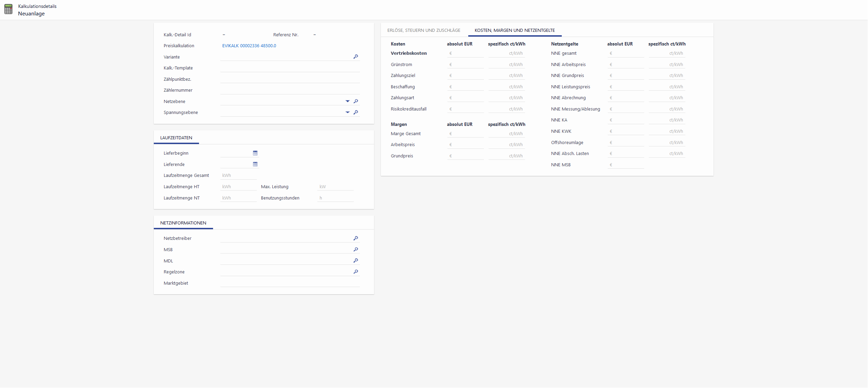
Task: Open the Lieferende calendar picker
Action: point(255,164)
